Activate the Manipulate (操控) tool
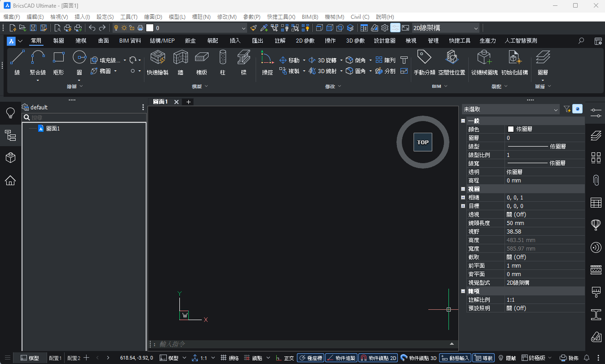This screenshot has height=364, width=605. pos(267,63)
